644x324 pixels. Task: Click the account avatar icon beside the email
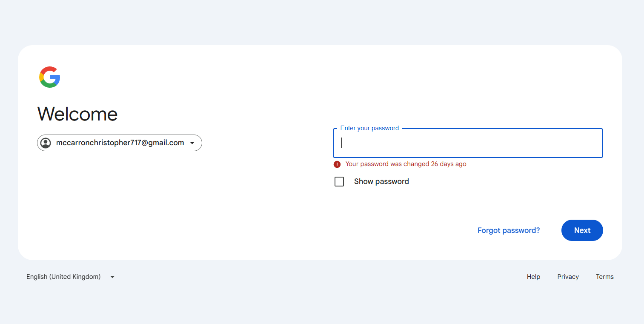click(46, 143)
